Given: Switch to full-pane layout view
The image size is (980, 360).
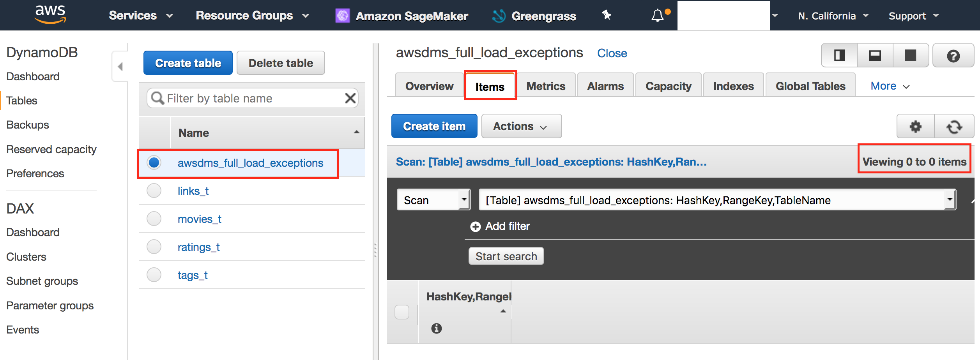Looking at the screenshot, I should (910, 55).
